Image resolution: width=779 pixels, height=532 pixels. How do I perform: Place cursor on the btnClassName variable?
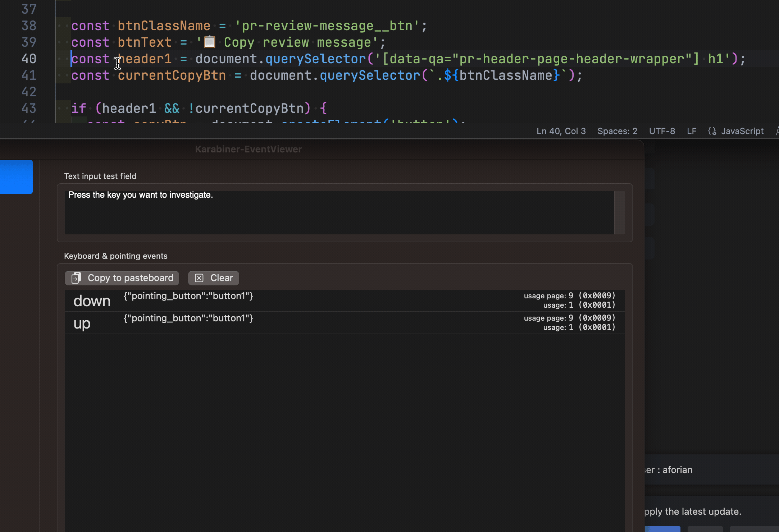164,25
